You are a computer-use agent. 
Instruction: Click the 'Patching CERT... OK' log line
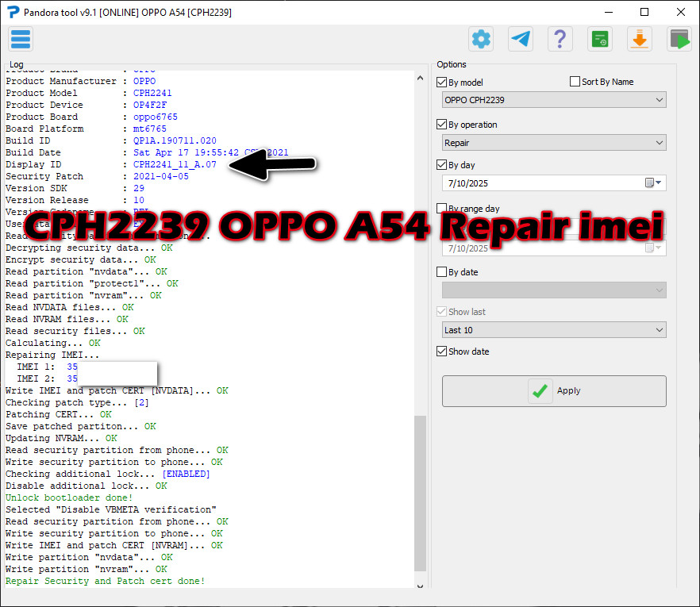(59, 415)
